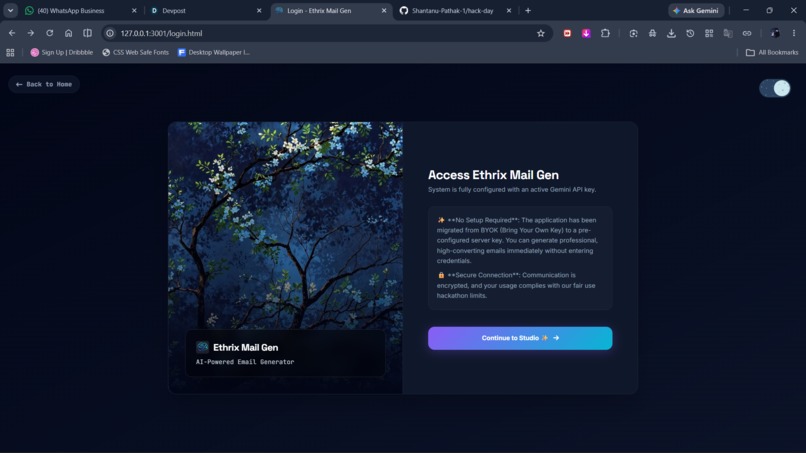Open browser Downloads icon
Screen dimensions: 806x453
(671, 33)
